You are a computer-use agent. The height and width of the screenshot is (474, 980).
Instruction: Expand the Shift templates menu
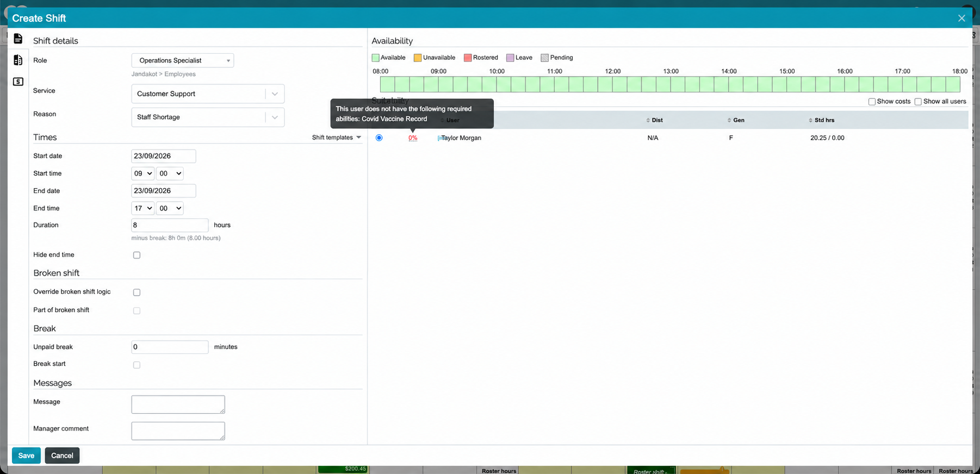pyautogui.click(x=337, y=138)
